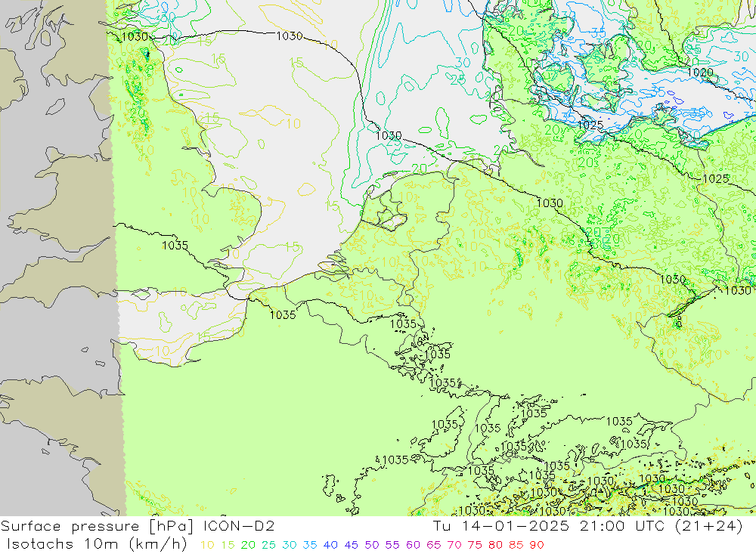This screenshot has width=756, height=554.
Task: Click the green 20 value in the isotachs legend
Action: (248, 545)
